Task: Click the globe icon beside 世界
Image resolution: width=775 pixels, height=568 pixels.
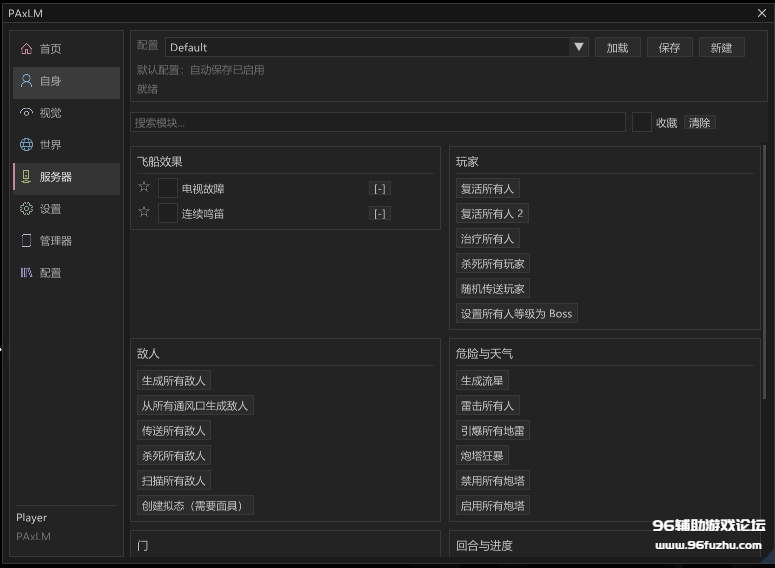Action: tap(26, 144)
